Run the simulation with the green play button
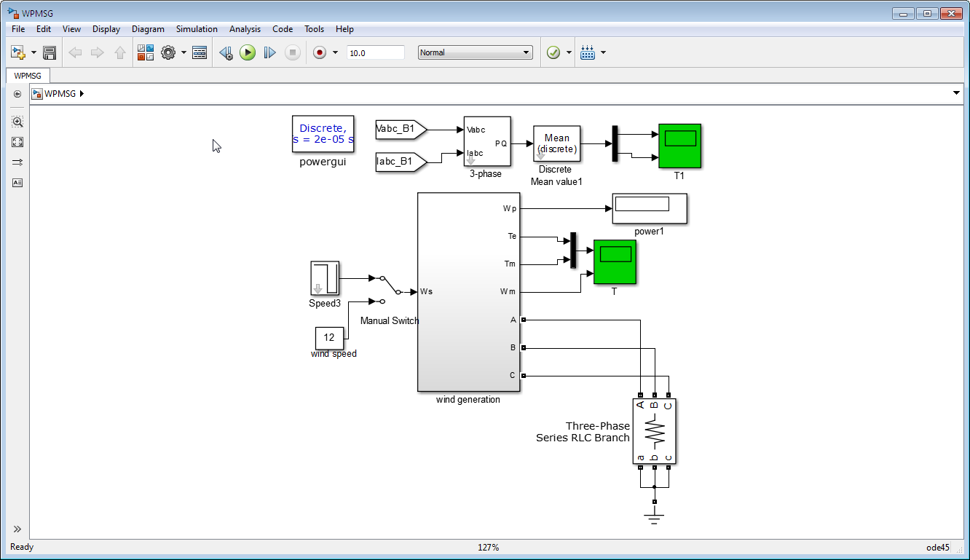 (x=248, y=52)
